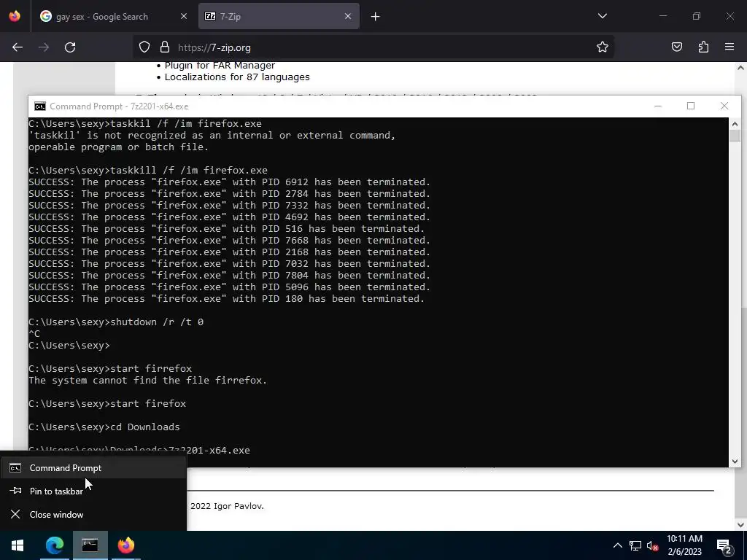
Task: Click 'Localizations for 87 languages' text
Action: coord(237,77)
